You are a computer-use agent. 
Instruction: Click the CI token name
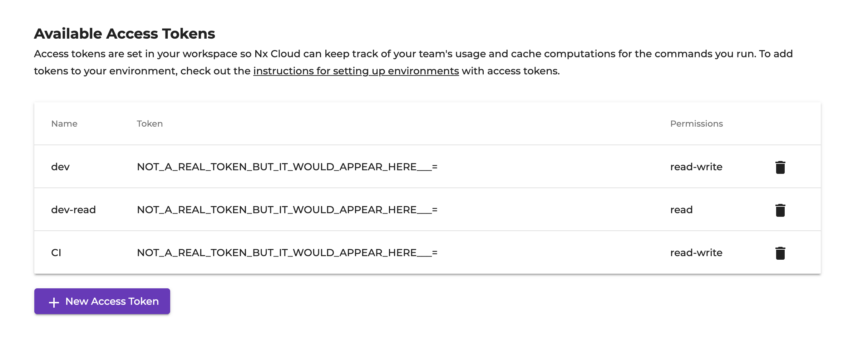(x=56, y=253)
